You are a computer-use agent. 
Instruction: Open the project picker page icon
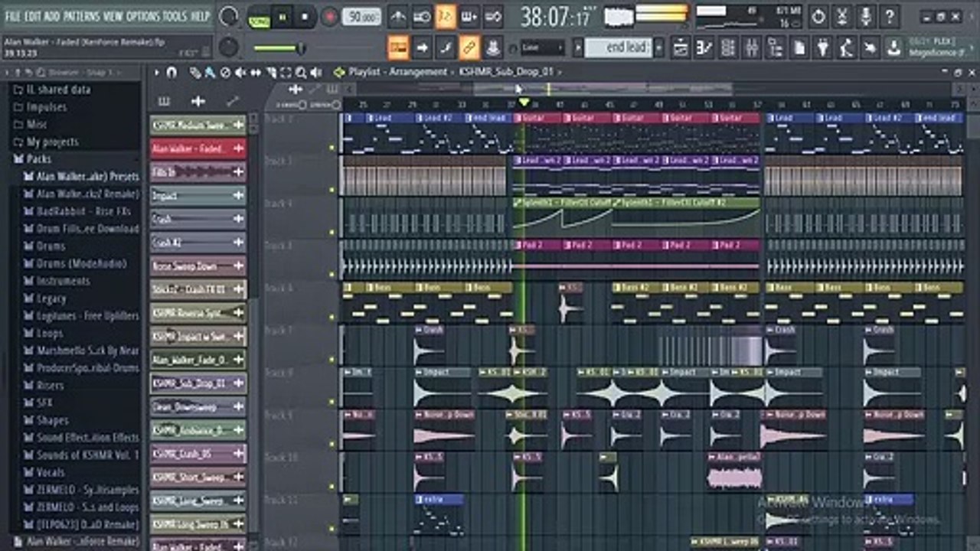click(799, 47)
